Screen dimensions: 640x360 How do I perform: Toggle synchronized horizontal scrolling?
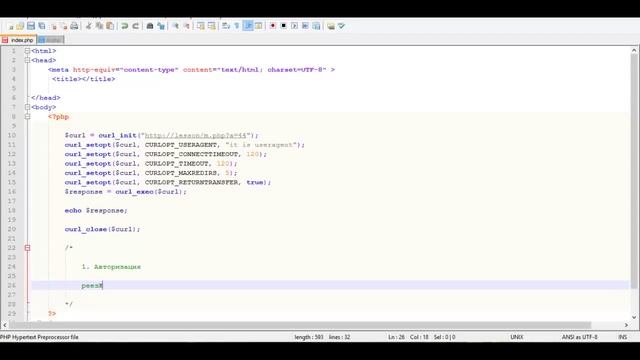[212, 26]
